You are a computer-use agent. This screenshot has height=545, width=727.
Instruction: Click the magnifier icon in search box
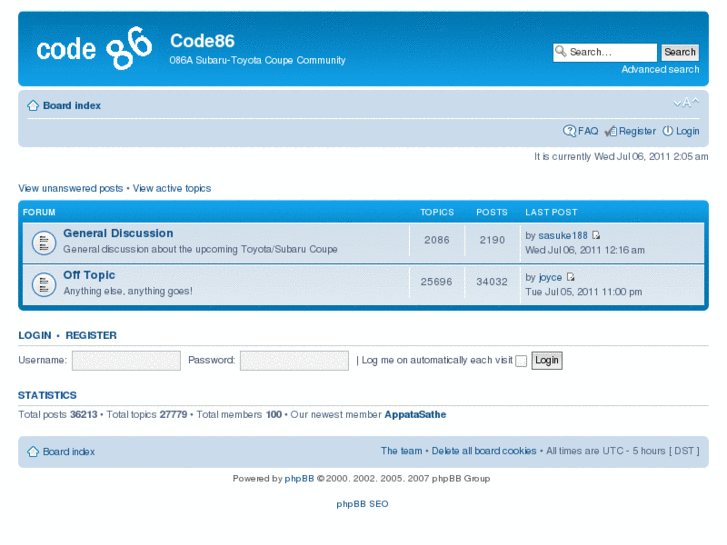[x=561, y=51]
